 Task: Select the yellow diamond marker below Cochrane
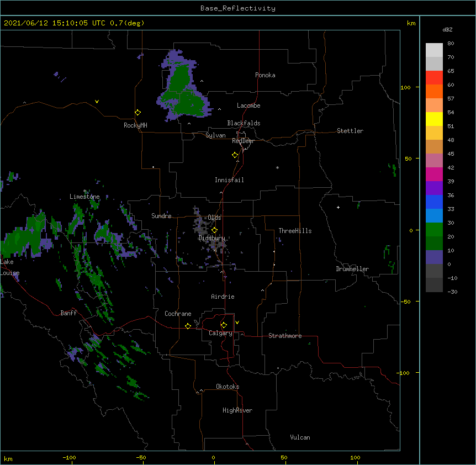(x=188, y=326)
